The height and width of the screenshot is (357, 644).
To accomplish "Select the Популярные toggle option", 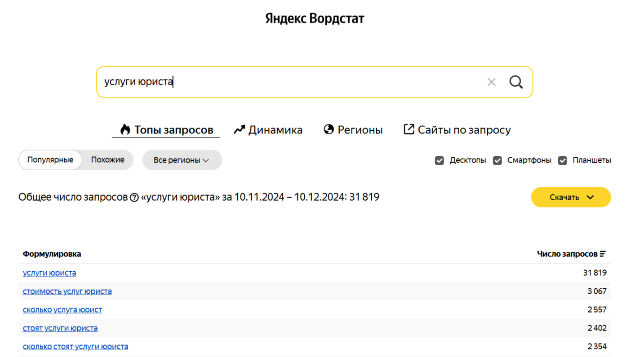I will [x=50, y=160].
